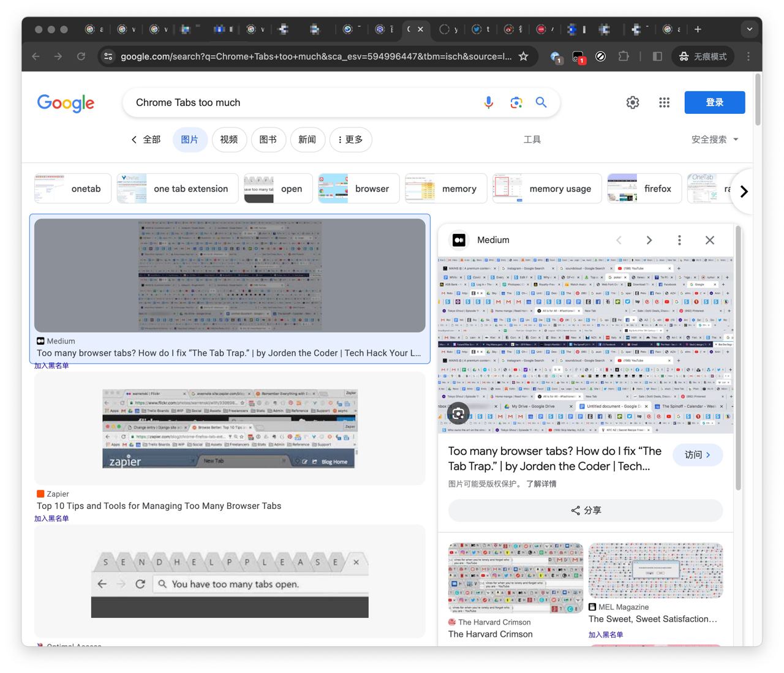Click the page vertical scrollbar
784x673 pixels.
pyautogui.click(x=758, y=100)
